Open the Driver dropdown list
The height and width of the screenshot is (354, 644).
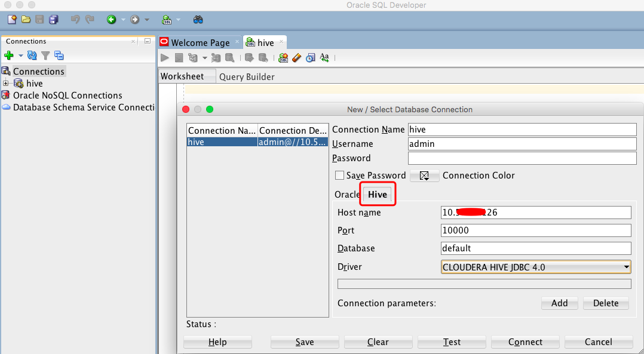(x=626, y=267)
